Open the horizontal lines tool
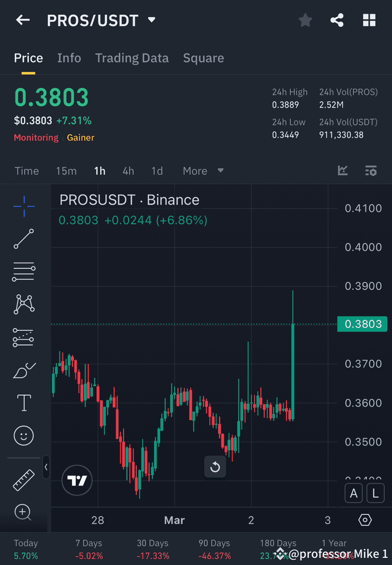392x565 pixels. coord(24,272)
